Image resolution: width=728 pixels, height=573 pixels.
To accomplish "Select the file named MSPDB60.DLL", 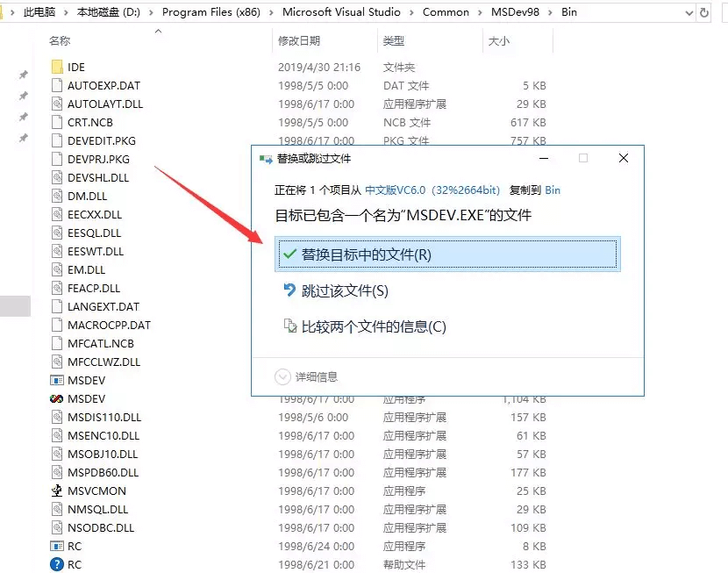I will [103, 473].
